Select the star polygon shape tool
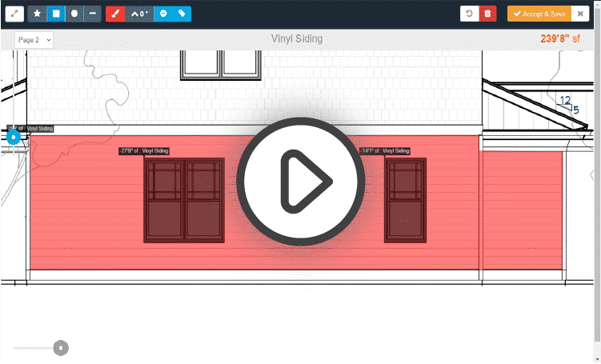The width and height of the screenshot is (601, 364). coord(37,14)
